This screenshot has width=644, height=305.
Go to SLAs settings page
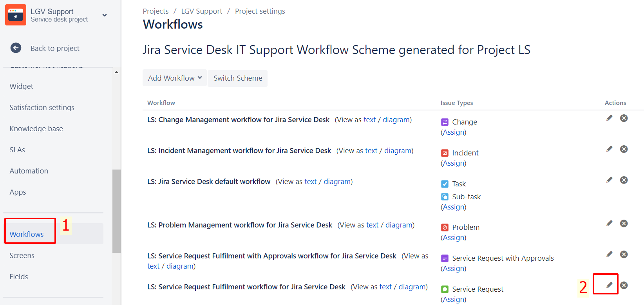(x=17, y=150)
